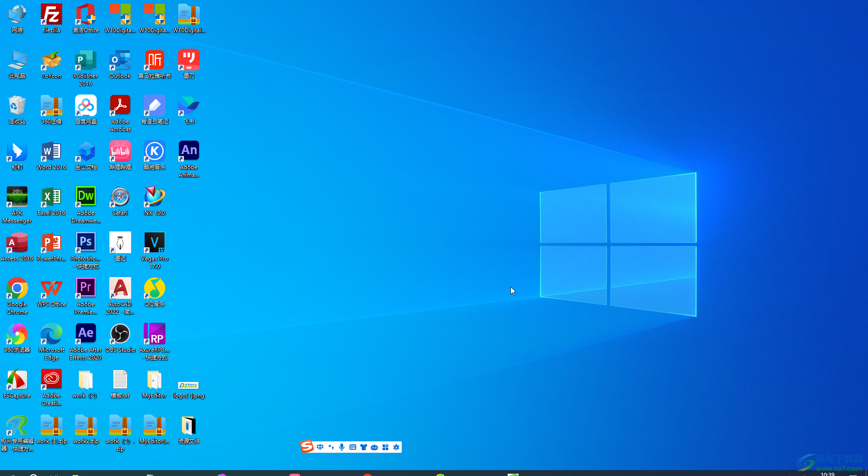Select the 360压缩 icon
This screenshot has height=476, width=868.
51,110
